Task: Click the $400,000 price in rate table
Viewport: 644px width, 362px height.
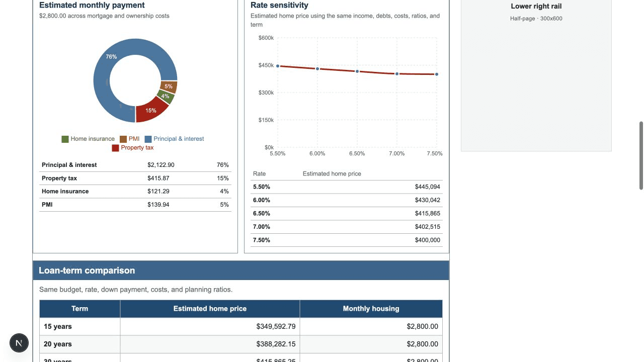Action: tap(428, 240)
